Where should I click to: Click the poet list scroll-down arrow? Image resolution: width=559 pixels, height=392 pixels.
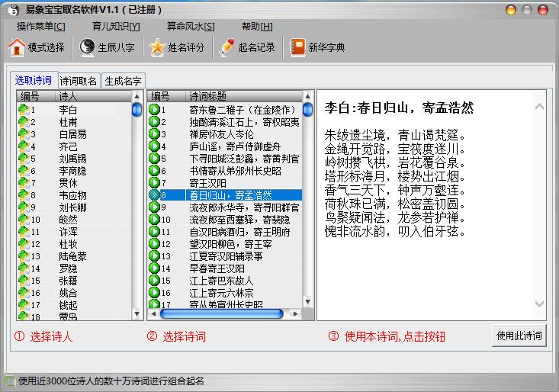137,314
